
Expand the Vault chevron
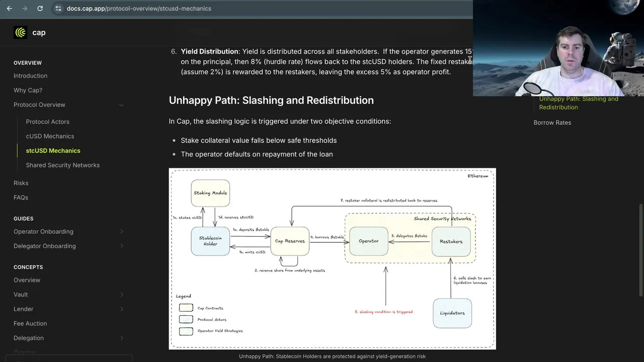[x=121, y=295]
